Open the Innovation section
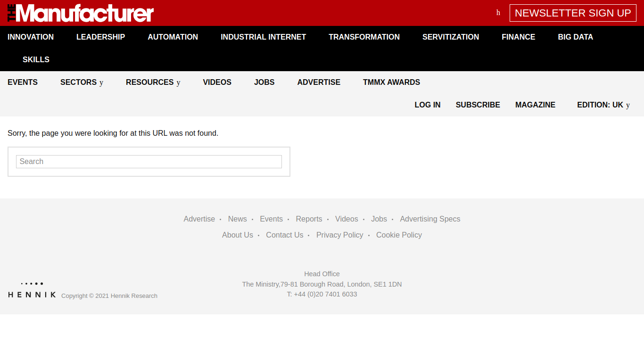This screenshot has width=644, height=362. [31, 37]
